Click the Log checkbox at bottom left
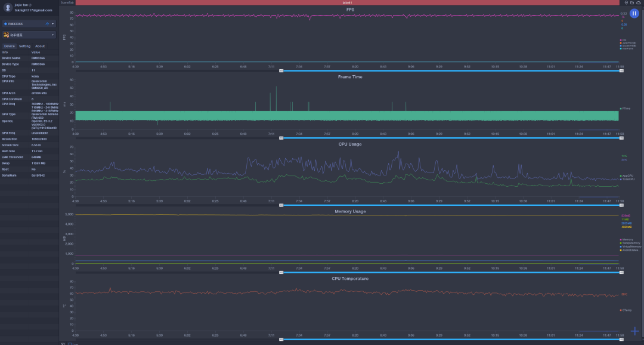 [x=70, y=344]
